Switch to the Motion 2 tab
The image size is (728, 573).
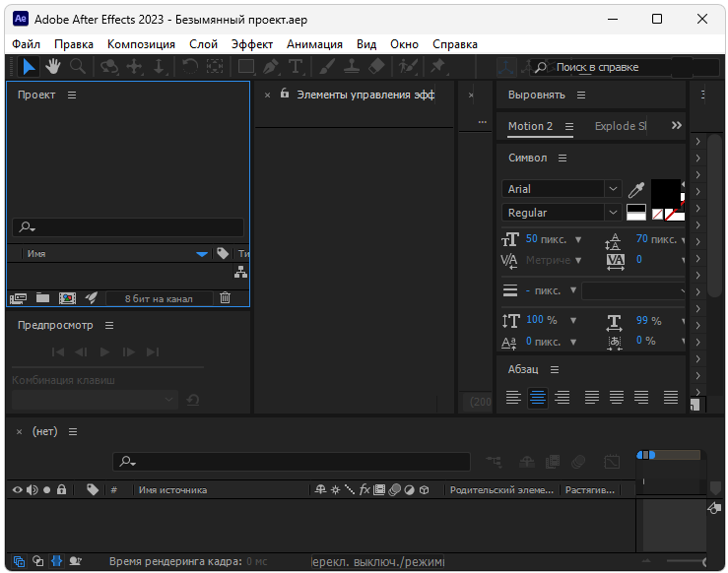tap(530, 126)
